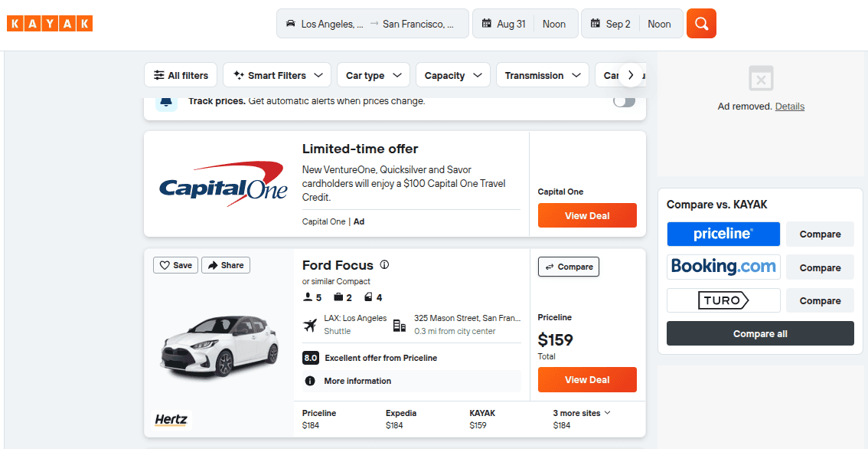
Task: Click the building icon beside Mason Street address
Action: point(399,324)
